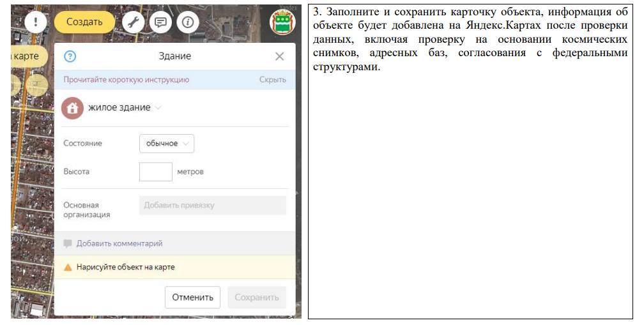Click Добавить комментарий
Screen dimensions: 644x325
coord(119,243)
